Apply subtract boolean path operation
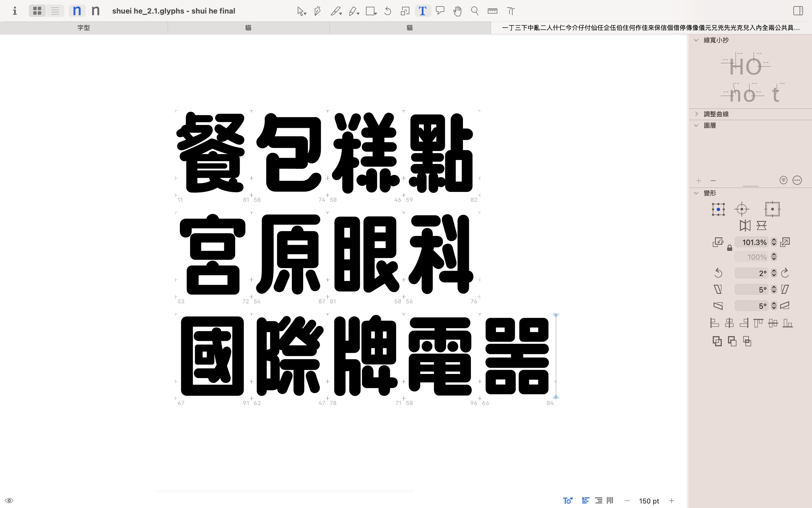812x508 pixels. [732, 341]
